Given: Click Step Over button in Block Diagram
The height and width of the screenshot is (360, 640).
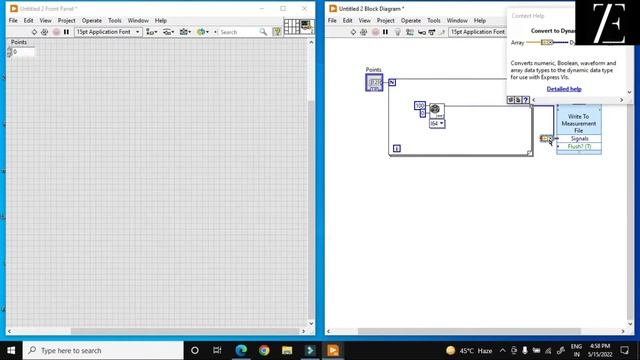Looking at the screenshot, I should click(432, 32).
